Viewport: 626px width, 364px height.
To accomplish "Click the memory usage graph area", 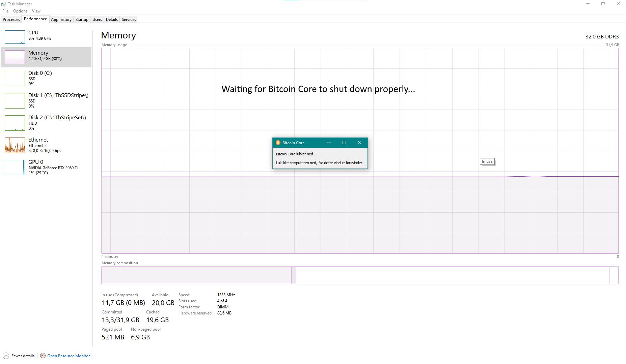I will click(x=360, y=151).
